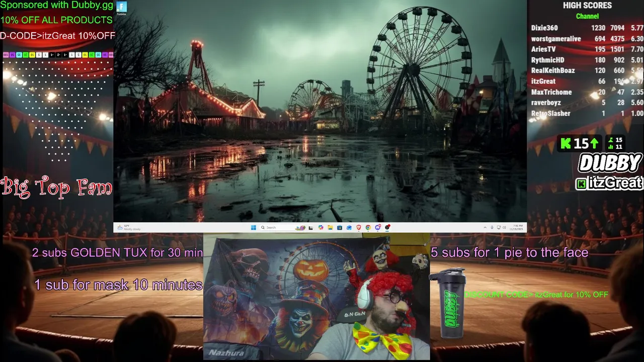The height and width of the screenshot is (362, 644).
Task: Click the Sponsored with Dubby.gg text
Action: [56, 6]
